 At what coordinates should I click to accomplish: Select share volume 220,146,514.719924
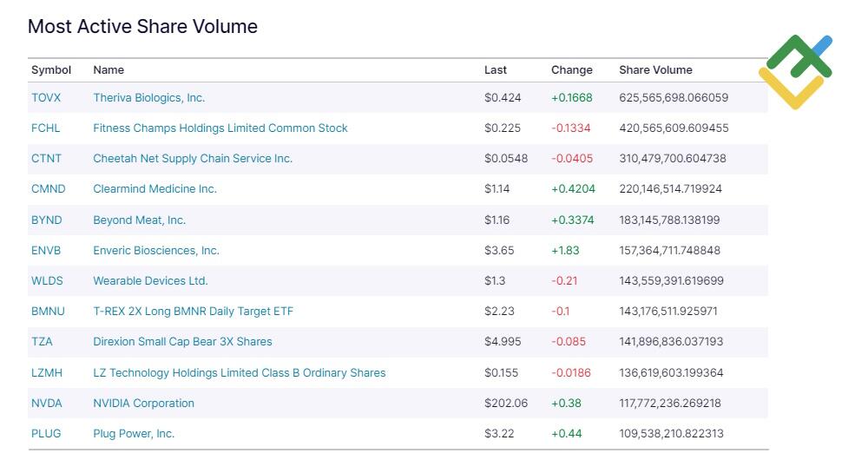[x=670, y=189]
